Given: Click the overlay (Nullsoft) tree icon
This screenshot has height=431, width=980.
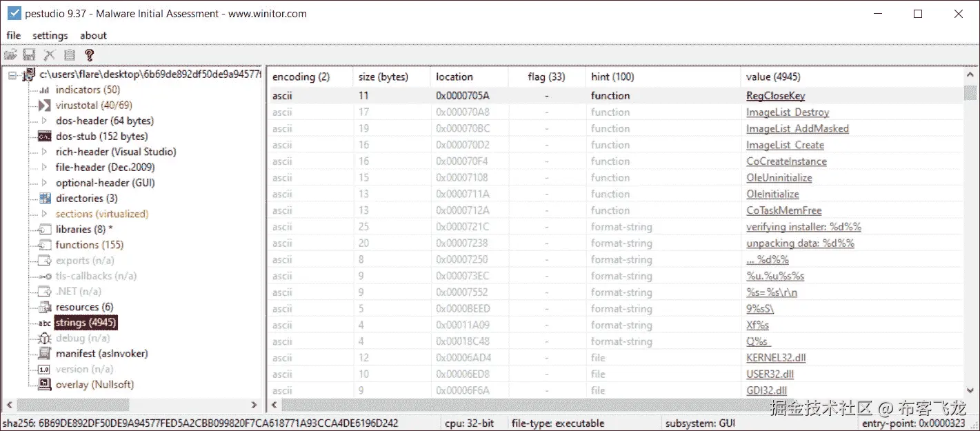Looking at the screenshot, I should pyautogui.click(x=43, y=384).
